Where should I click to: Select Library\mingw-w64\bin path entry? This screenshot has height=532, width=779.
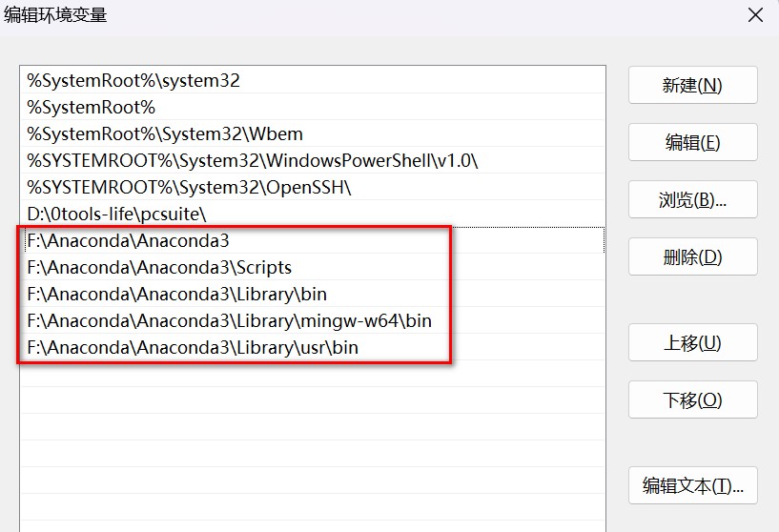point(313,321)
